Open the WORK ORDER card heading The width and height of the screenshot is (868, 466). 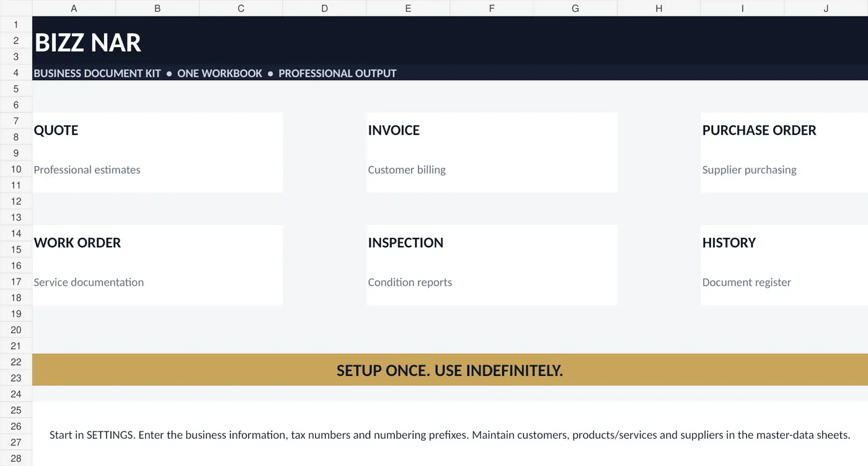pos(77,243)
